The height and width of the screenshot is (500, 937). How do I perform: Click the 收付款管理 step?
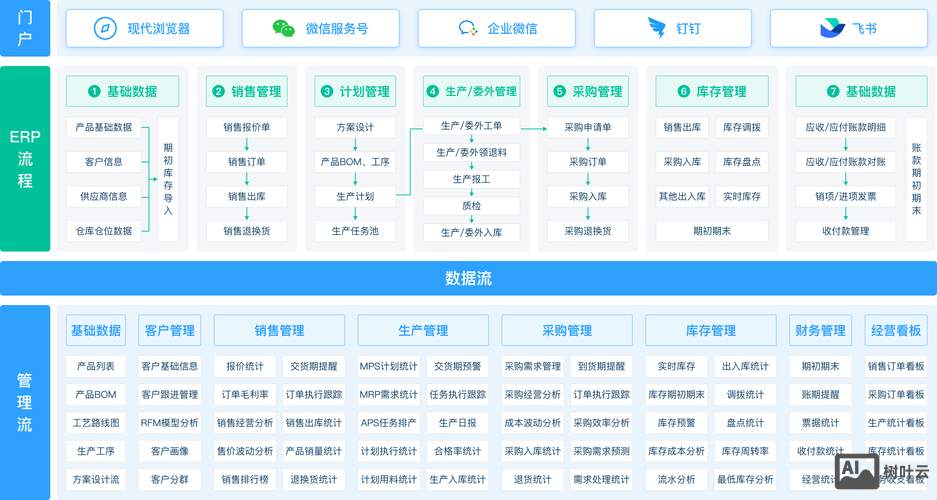[x=846, y=231]
